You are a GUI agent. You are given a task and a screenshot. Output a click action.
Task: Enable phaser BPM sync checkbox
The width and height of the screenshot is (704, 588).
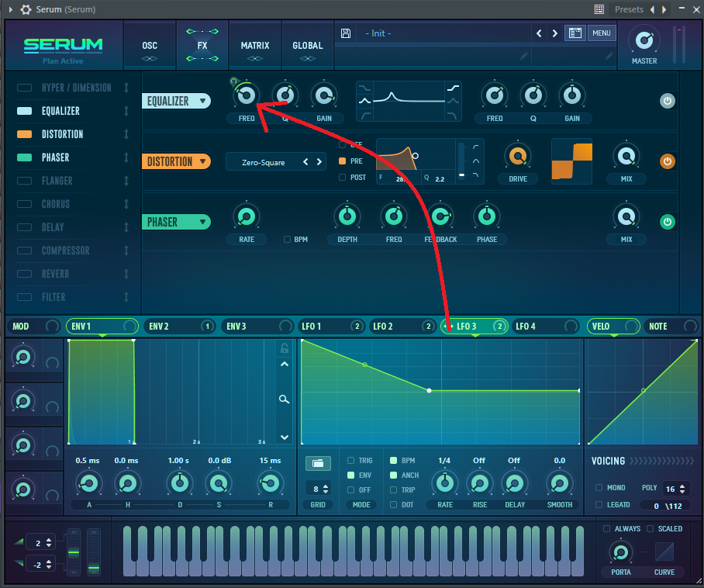288,240
